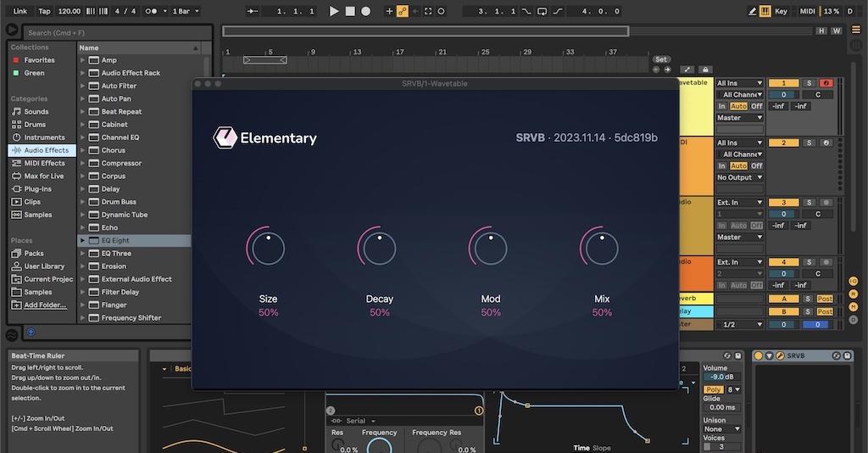Enable the Draw Mode pencil icon

(x=752, y=11)
